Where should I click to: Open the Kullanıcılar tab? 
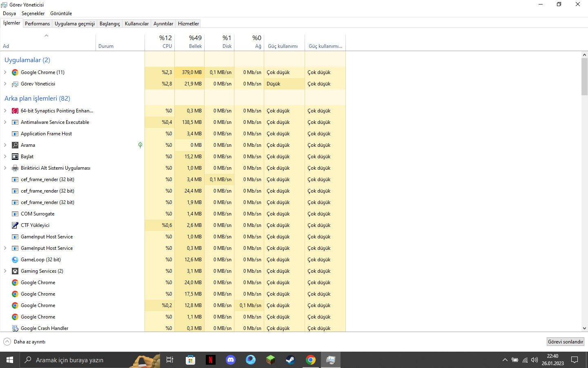pos(137,24)
